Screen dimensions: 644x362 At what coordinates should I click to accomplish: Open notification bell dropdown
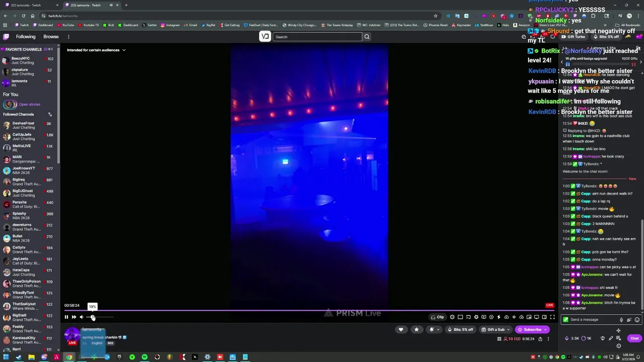coord(433,329)
